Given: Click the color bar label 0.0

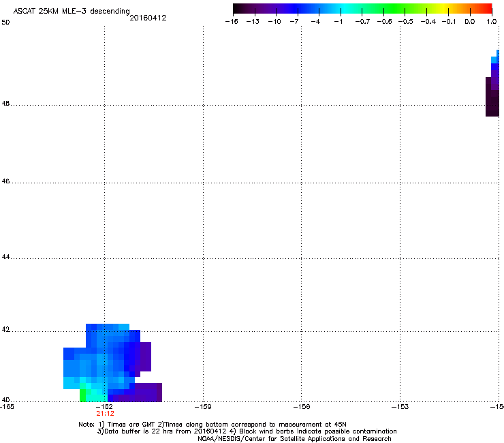Looking at the screenshot, I should [470, 22].
